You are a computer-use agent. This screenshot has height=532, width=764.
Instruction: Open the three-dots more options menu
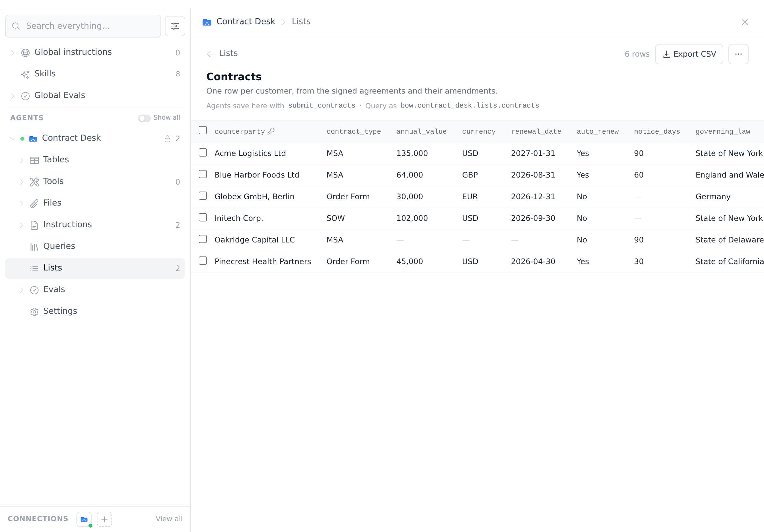coord(739,54)
